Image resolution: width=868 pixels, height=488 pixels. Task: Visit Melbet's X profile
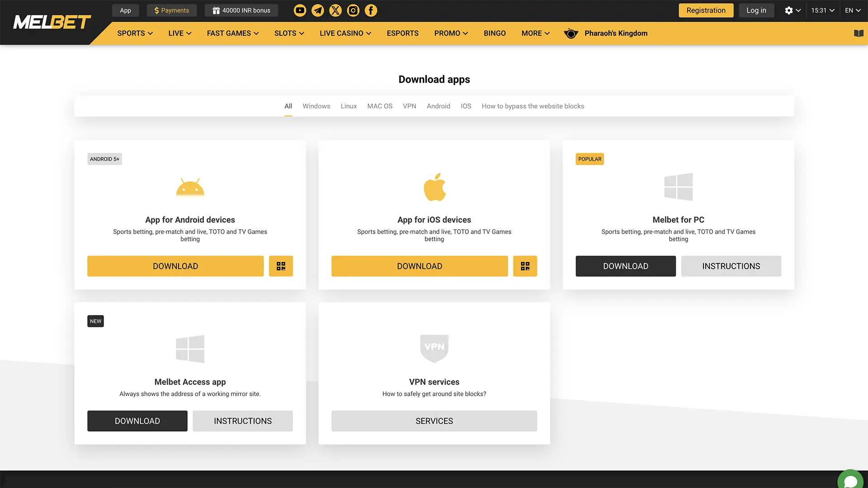pos(335,10)
